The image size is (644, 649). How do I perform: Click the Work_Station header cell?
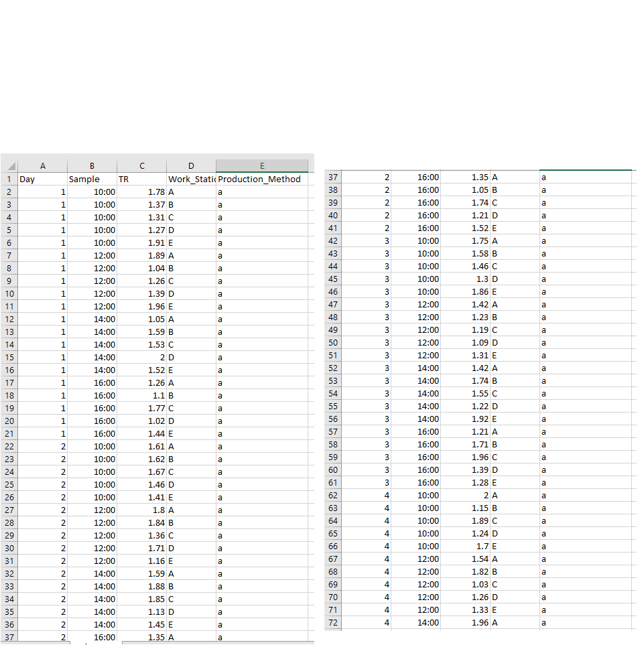point(190,179)
